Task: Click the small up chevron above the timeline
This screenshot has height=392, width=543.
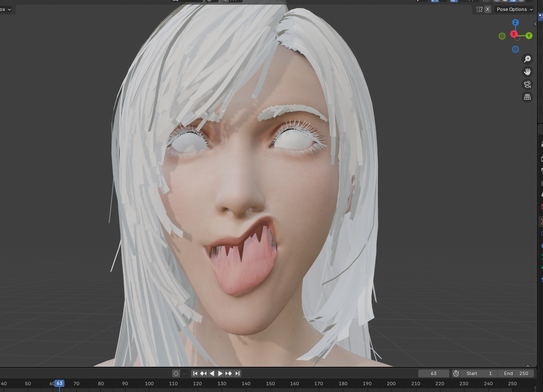Action: tap(528, 366)
